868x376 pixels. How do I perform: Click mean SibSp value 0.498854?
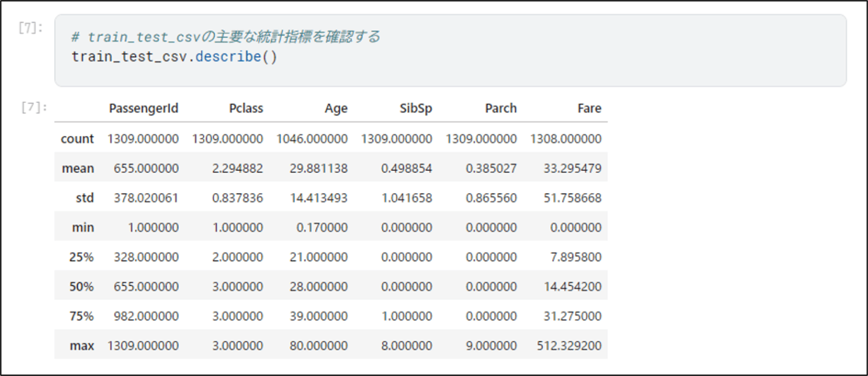click(x=407, y=168)
